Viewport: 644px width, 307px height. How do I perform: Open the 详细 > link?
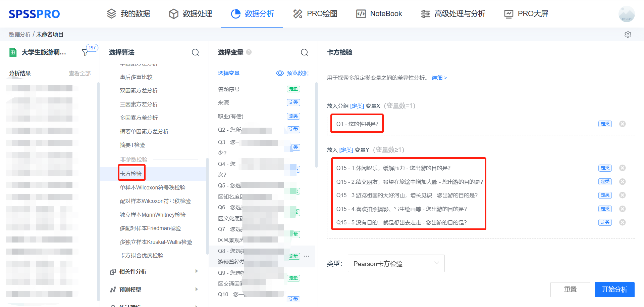439,78
